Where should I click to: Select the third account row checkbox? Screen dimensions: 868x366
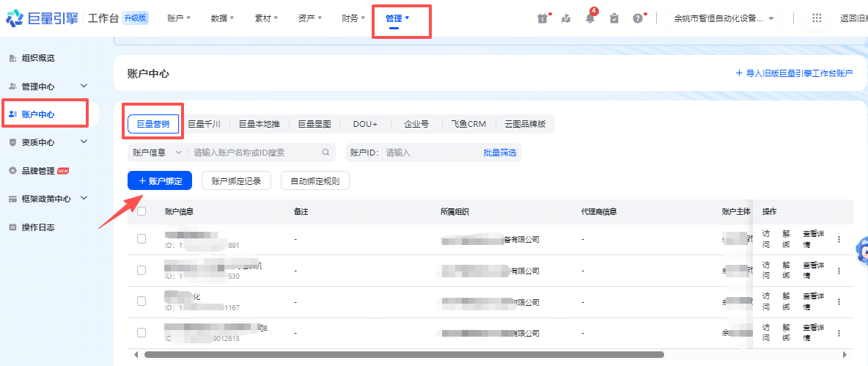pos(141,301)
